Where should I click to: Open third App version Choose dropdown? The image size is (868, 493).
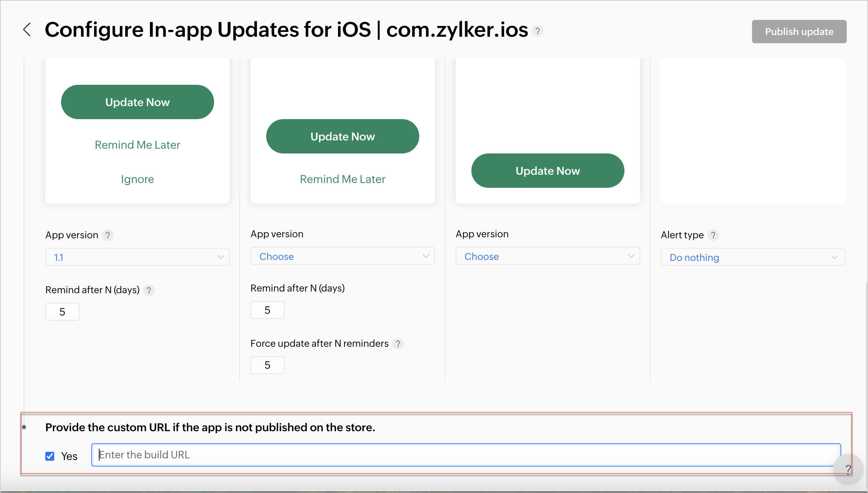pos(548,256)
